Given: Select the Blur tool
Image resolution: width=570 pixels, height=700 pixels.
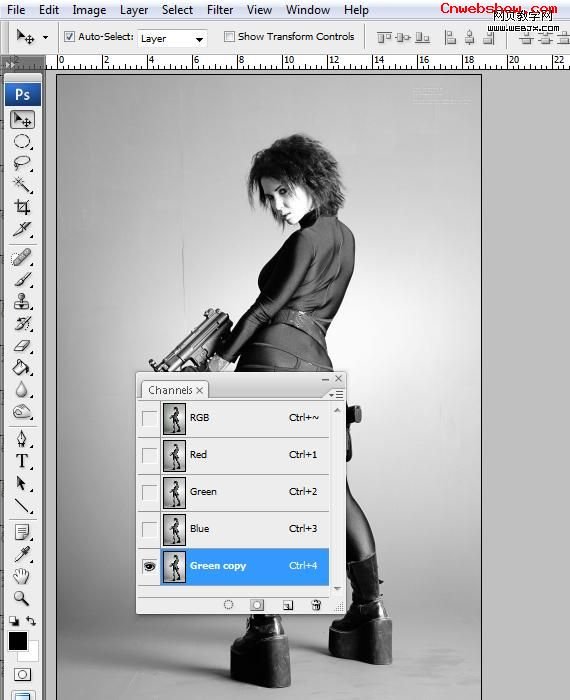Looking at the screenshot, I should click(x=22, y=390).
